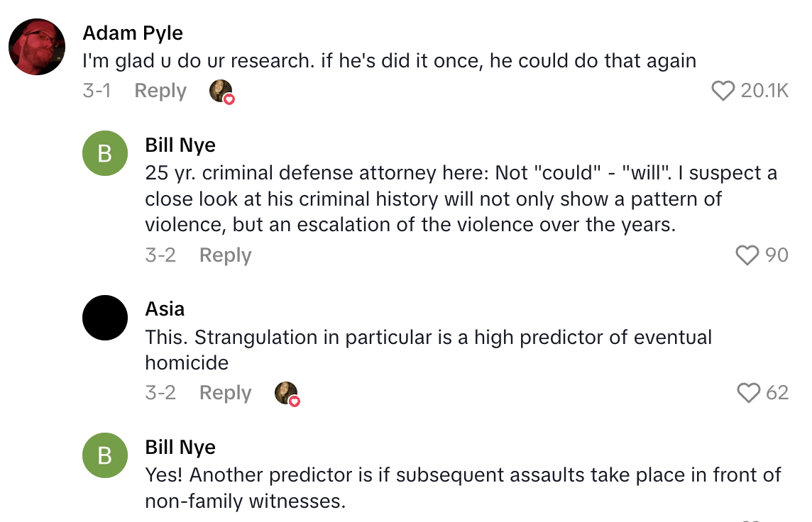This screenshot has width=812, height=522.
Task: View creator-liked badge under Asia's comment
Action: click(287, 394)
